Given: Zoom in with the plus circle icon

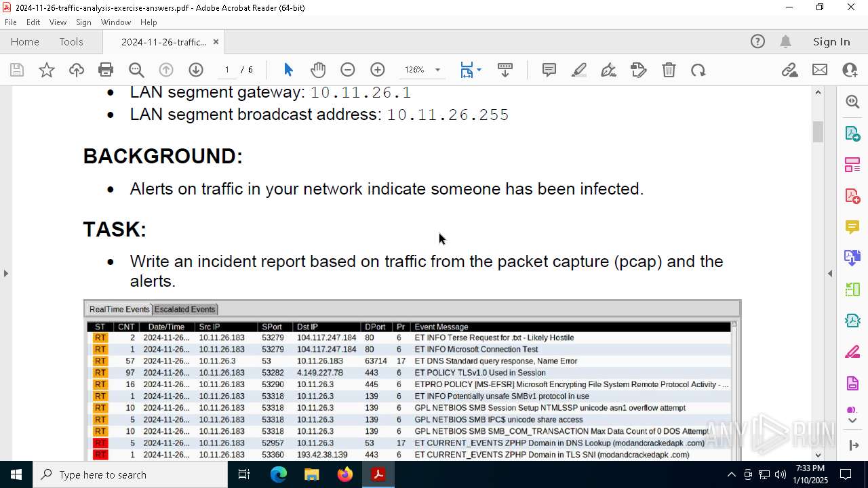Looking at the screenshot, I should (x=378, y=70).
